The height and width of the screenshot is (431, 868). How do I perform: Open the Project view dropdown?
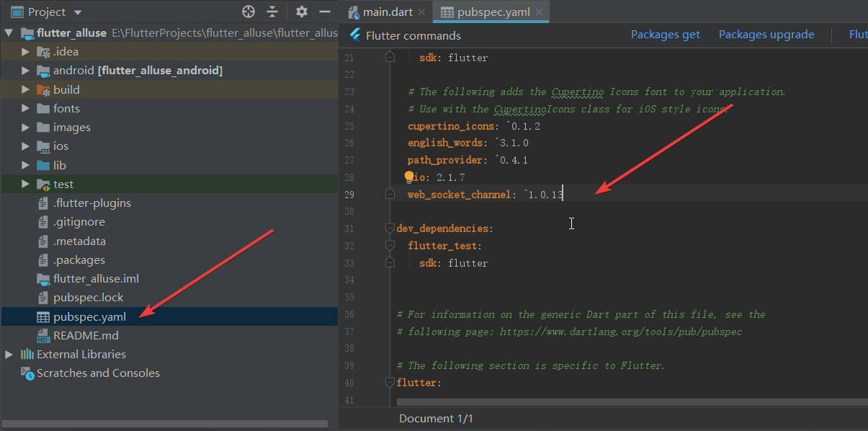[78, 12]
